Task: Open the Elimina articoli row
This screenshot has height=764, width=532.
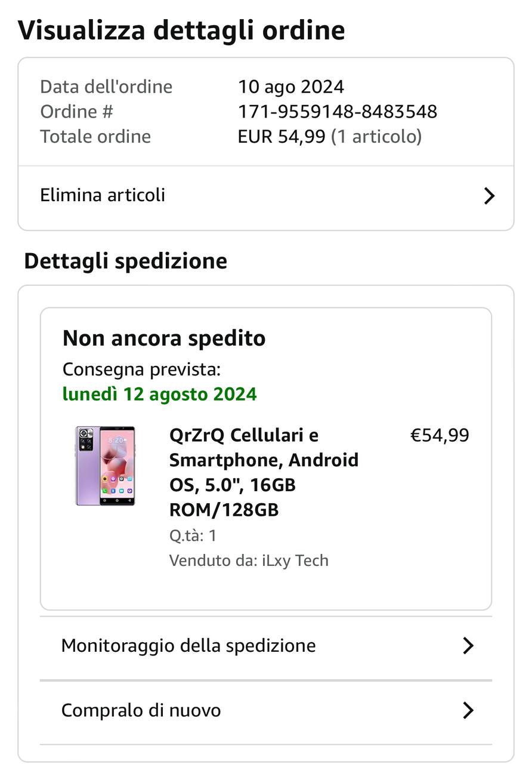Action: (x=103, y=195)
